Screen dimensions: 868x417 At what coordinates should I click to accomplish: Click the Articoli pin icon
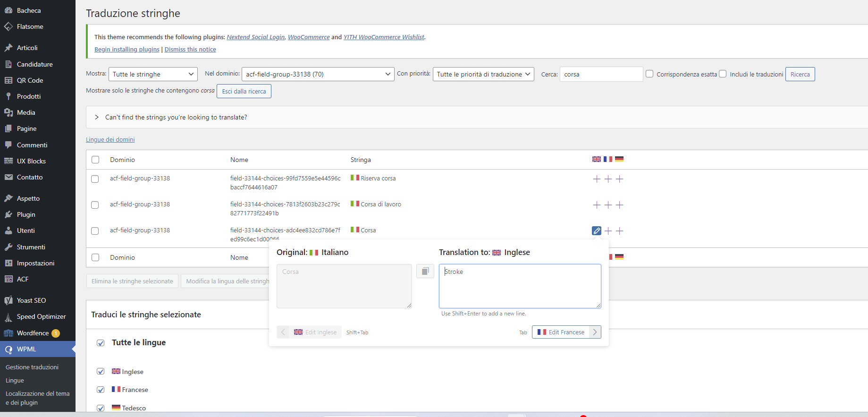tap(8, 48)
